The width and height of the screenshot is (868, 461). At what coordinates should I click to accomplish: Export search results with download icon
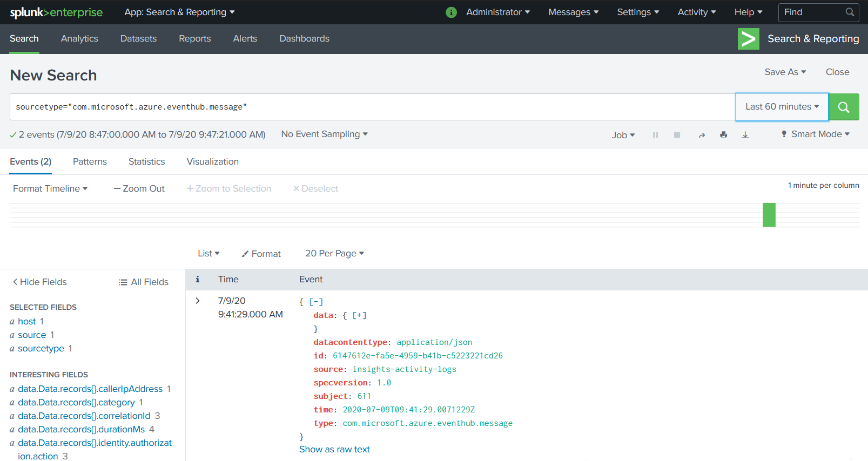click(745, 135)
